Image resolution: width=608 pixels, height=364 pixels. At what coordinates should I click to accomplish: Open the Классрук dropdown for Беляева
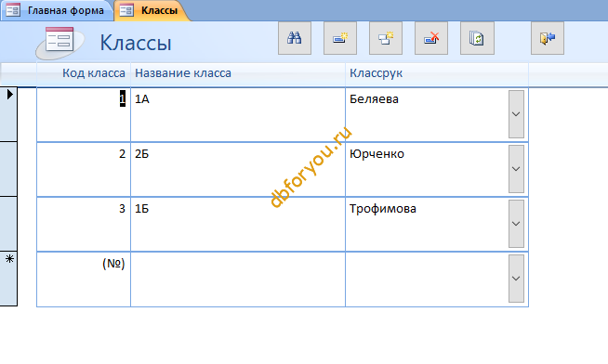tap(516, 114)
